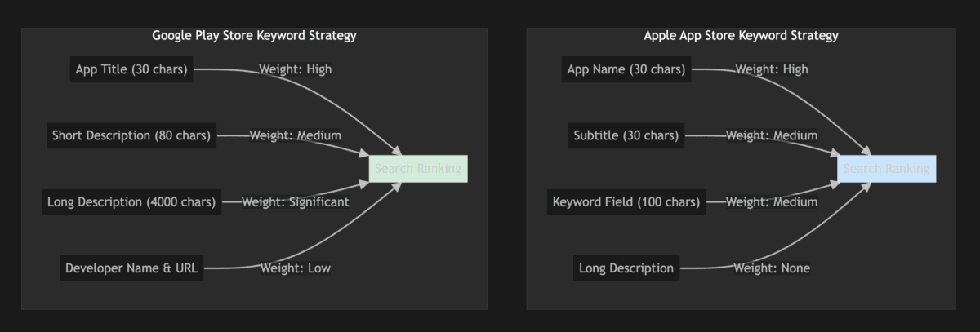Viewport: 980px width, 332px height.
Task: Click the Google Play Store Keyword Strategy title
Action: coord(254,36)
